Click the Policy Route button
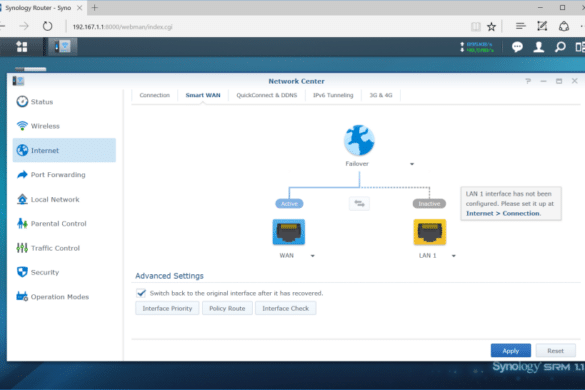The image size is (585, 390). tap(227, 308)
